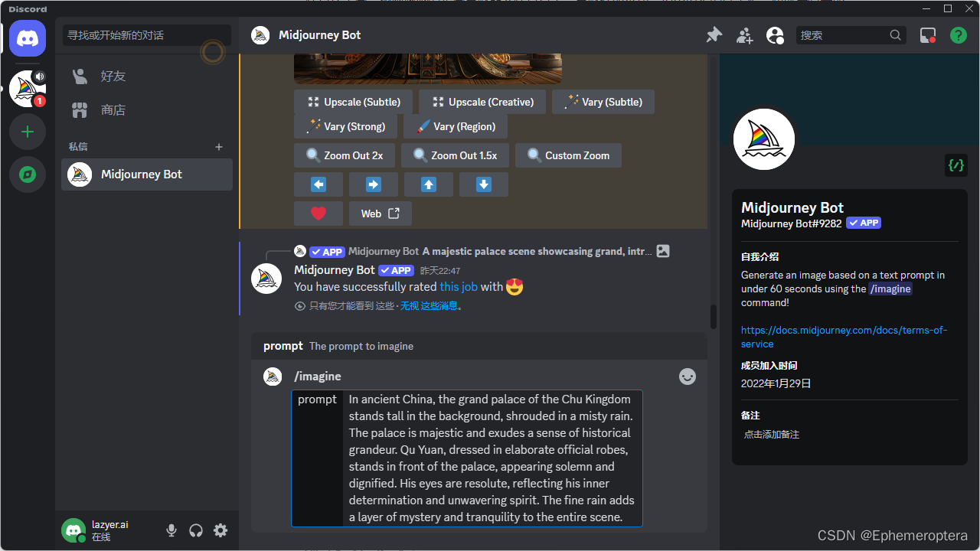Open the Friends list
This screenshot has height=551, width=980.
(x=147, y=77)
